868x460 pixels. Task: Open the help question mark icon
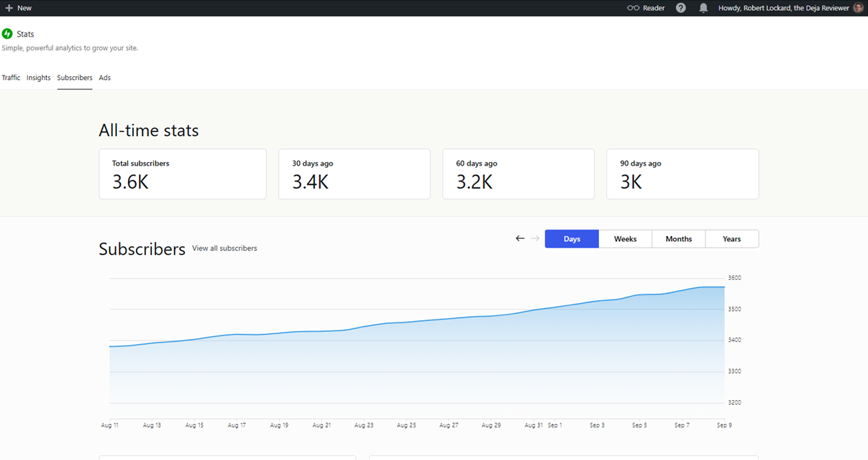pos(681,8)
